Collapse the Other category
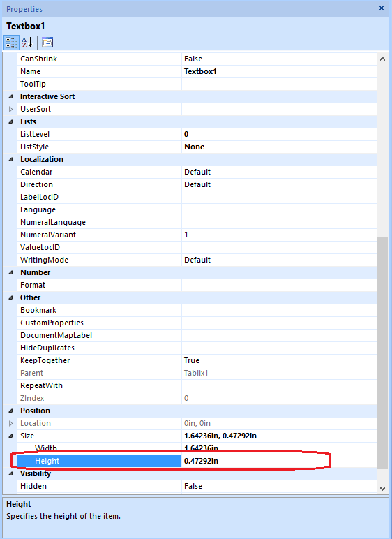The image size is (392, 539). (10, 297)
